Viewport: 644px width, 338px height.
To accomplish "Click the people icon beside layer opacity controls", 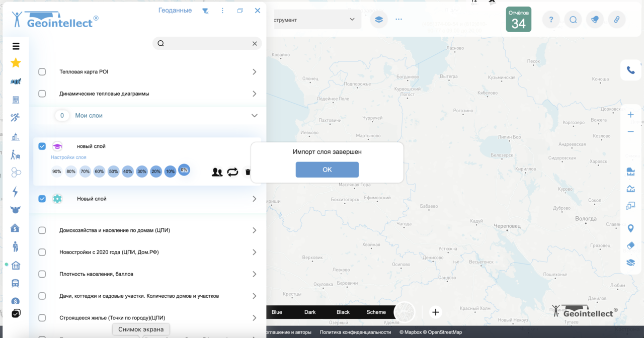I will tap(217, 172).
